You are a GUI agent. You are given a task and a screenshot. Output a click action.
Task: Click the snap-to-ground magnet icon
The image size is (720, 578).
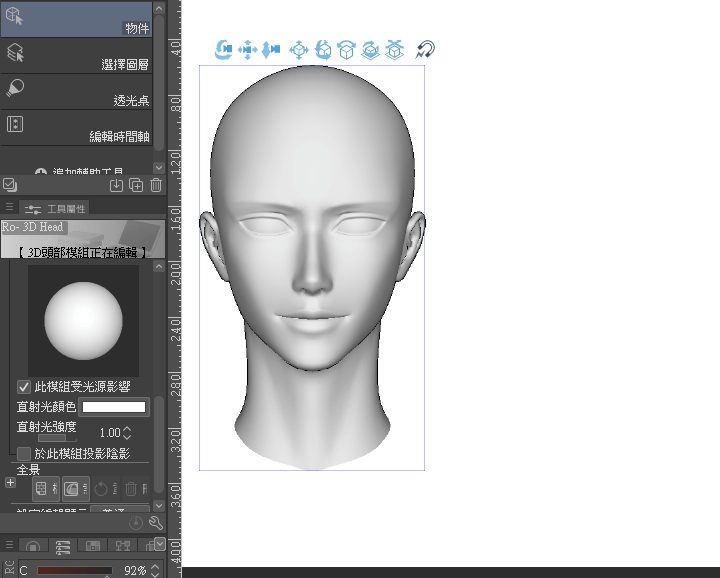coord(425,49)
